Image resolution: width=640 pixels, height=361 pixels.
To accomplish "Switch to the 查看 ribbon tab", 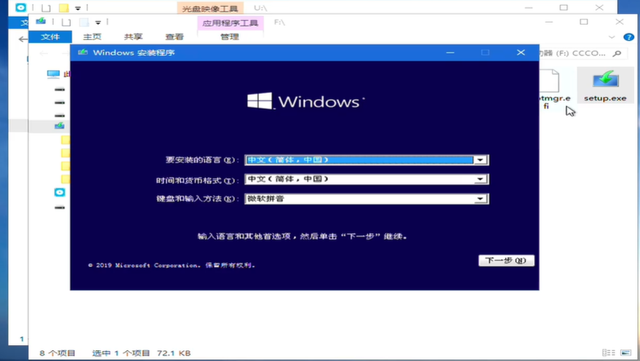I will pos(174,37).
